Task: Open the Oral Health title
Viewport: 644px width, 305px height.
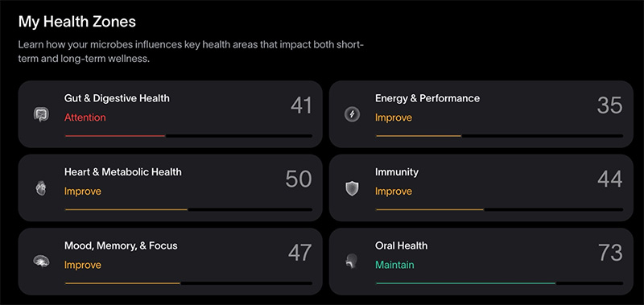Action: pyautogui.click(x=401, y=245)
